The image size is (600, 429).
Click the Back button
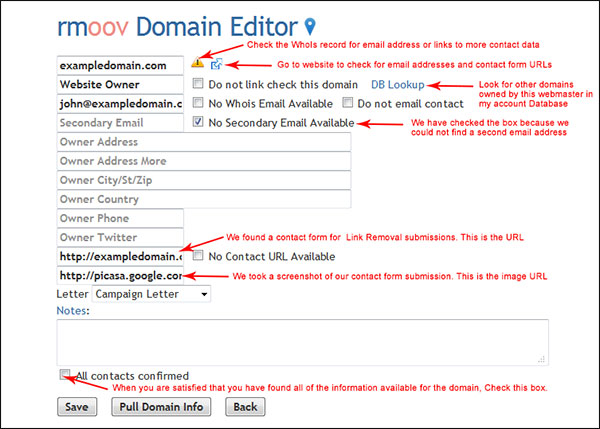tap(245, 407)
